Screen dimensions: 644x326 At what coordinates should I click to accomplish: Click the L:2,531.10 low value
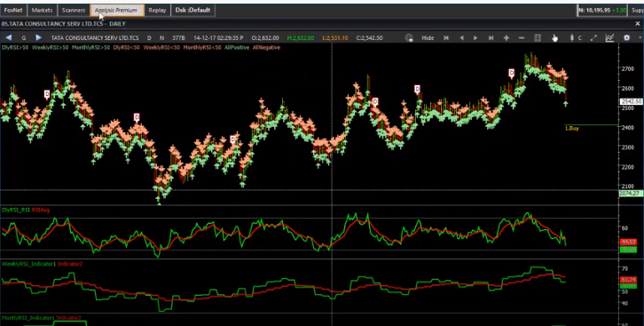335,38
